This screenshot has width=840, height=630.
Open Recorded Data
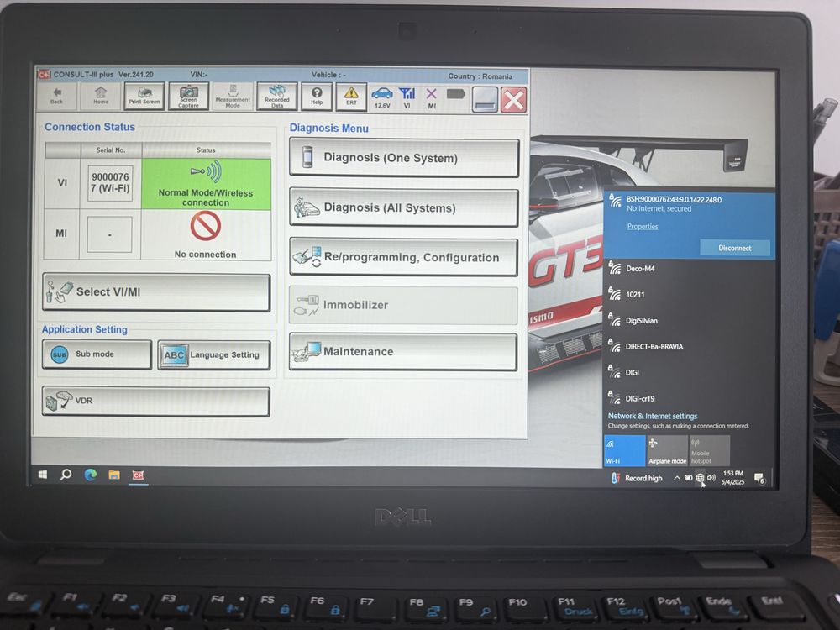[277, 97]
